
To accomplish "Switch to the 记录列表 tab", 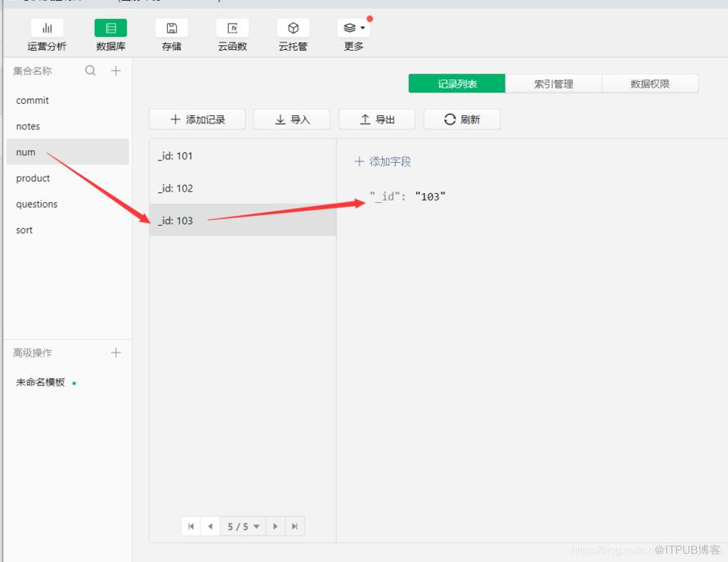I will click(x=457, y=83).
